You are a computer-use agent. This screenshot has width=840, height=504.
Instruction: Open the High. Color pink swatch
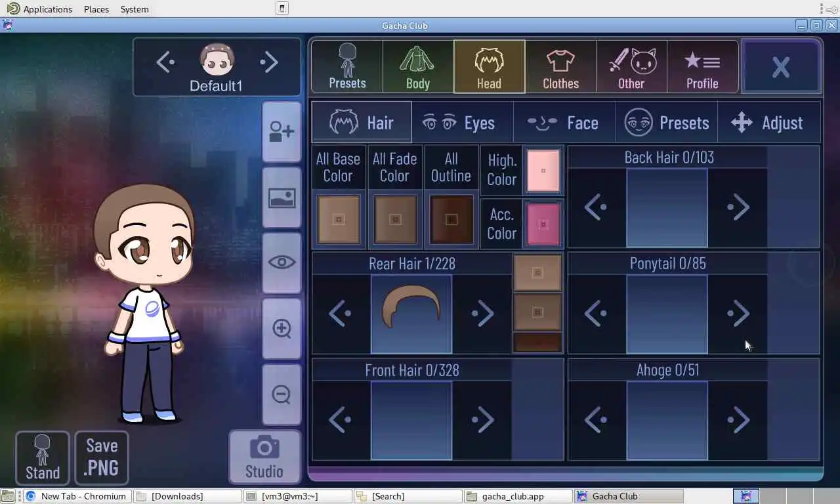pos(543,171)
